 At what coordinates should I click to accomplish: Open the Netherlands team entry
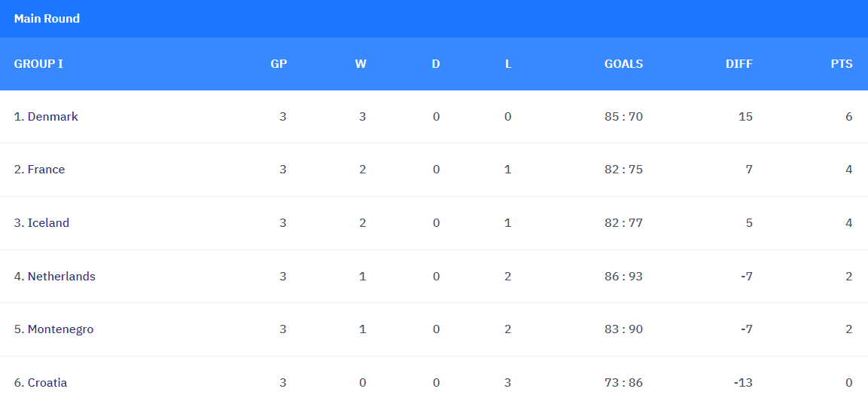click(x=61, y=277)
